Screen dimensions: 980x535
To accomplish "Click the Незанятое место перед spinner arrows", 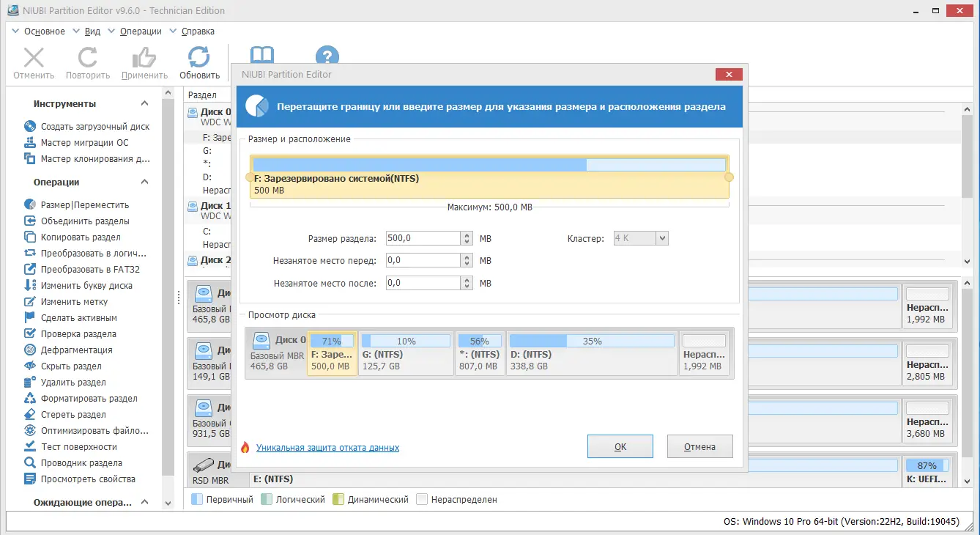I will coord(467,260).
